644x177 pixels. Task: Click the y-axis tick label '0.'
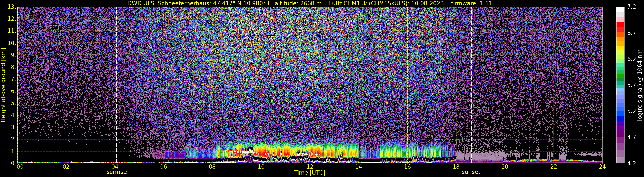[13, 163]
